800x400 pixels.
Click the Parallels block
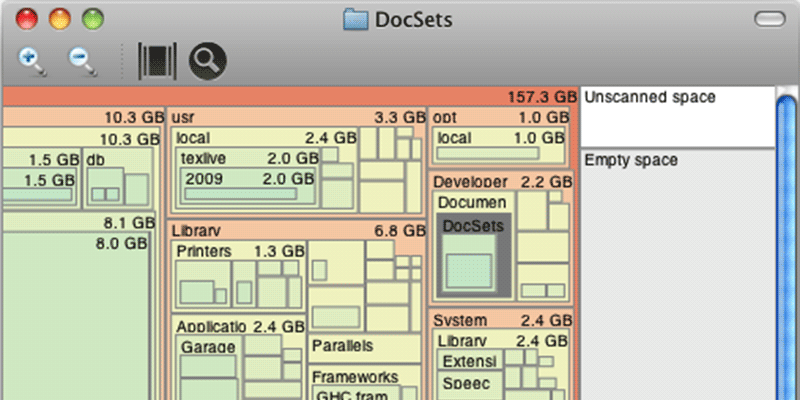tap(343, 346)
